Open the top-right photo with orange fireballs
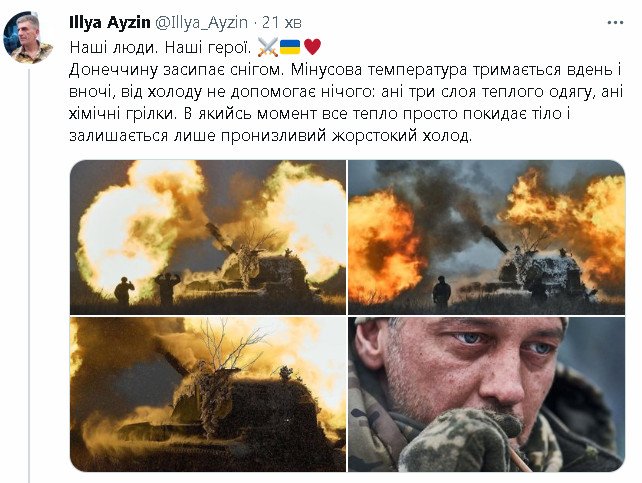 click(486, 237)
